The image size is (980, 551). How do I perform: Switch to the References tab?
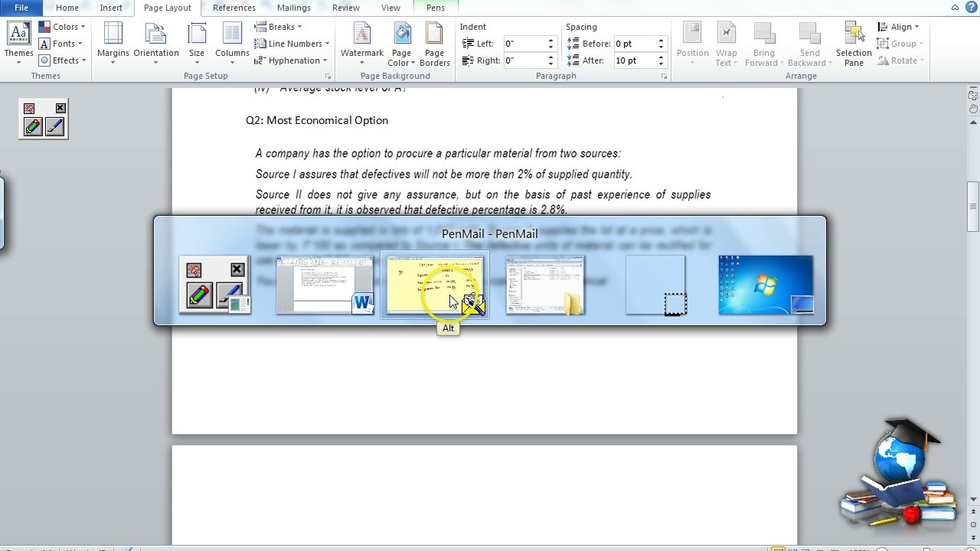234,8
